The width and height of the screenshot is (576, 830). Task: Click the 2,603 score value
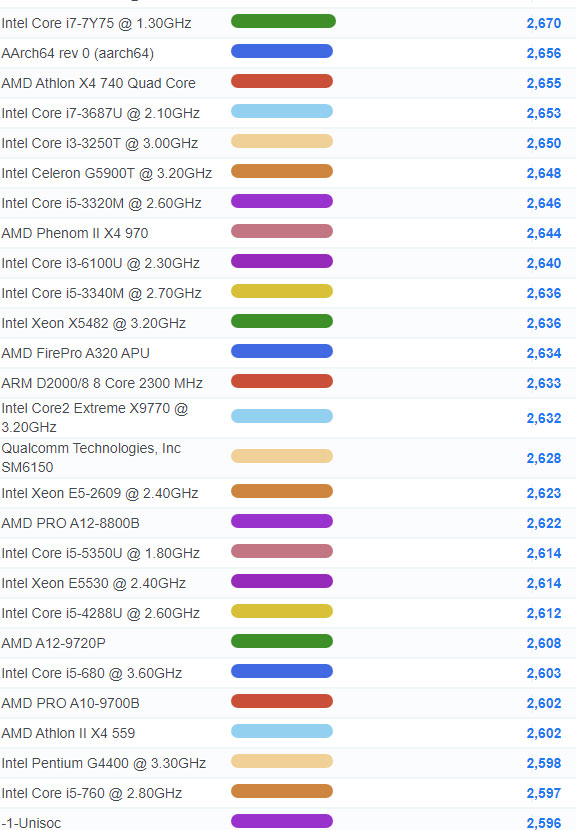[544, 673]
